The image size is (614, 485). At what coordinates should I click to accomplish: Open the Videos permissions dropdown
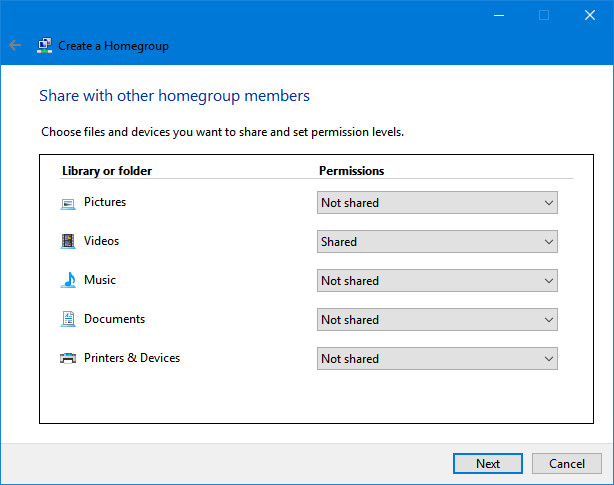click(x=437, y=242)
